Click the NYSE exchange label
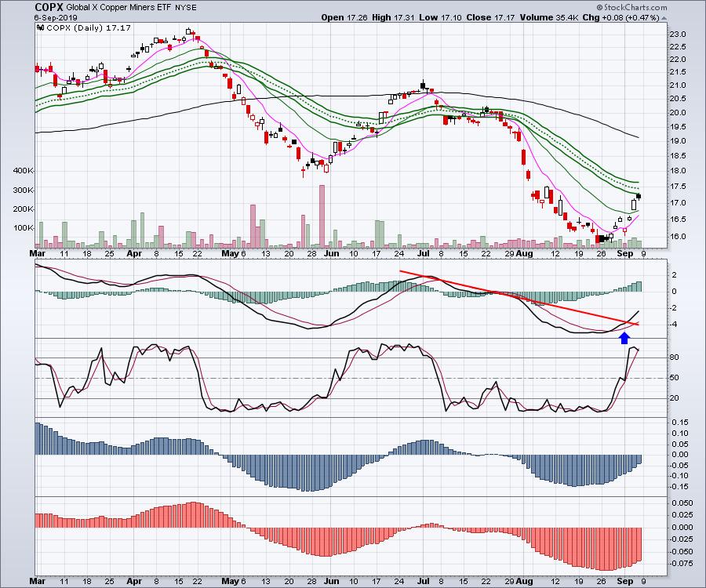The height and width of the screenshot is (588, 706). (x=184, y=8)
